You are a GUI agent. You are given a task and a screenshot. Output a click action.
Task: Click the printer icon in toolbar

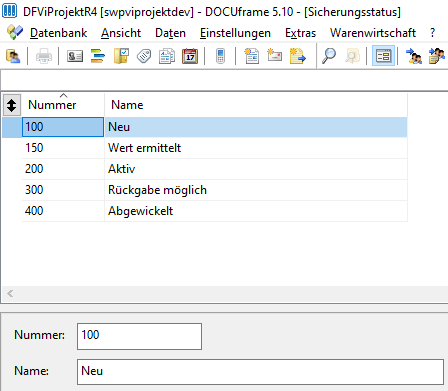point(44,56)
